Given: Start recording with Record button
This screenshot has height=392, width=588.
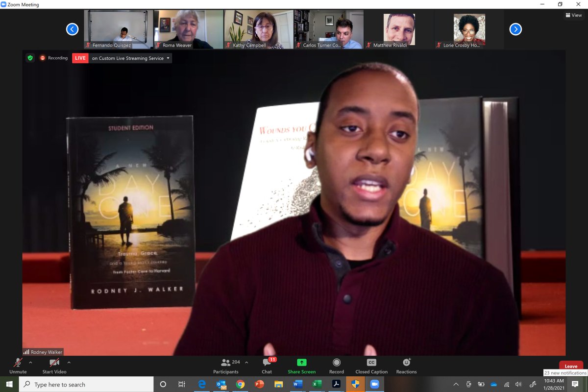Looking at the screenshot, I should (337, 366).
